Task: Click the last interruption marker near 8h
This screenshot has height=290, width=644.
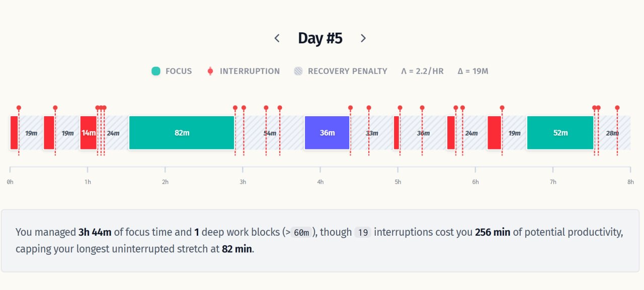Action: 617,108
